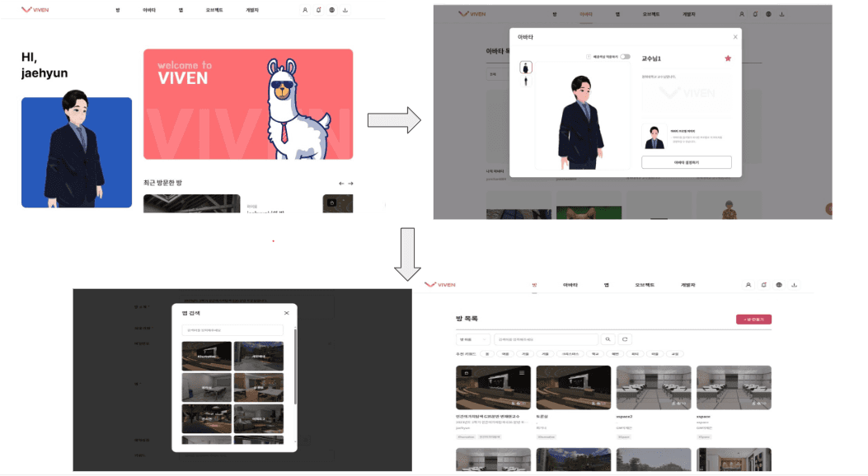The width and height of the screenshot is (868, 476).
Task: Select the meeting room map in second row left
Action: pyautogui.click(x=206, y=387)
